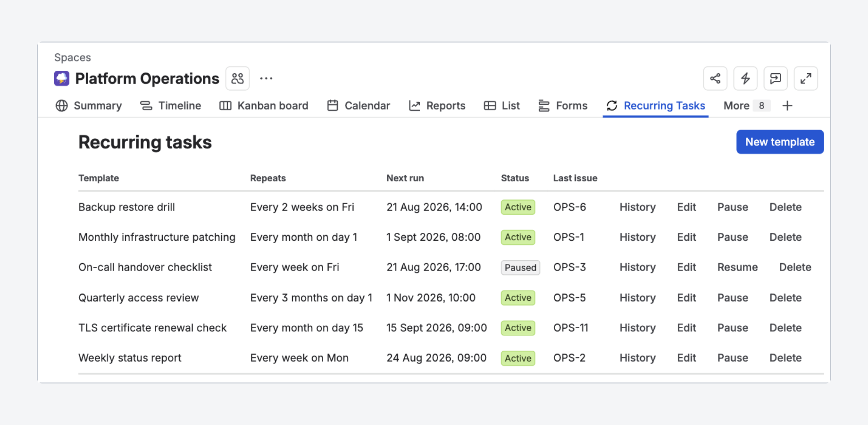This screenshot has height=425, width=868.
Task: Click the feedback icon button
Action: (x=776, y=78)
